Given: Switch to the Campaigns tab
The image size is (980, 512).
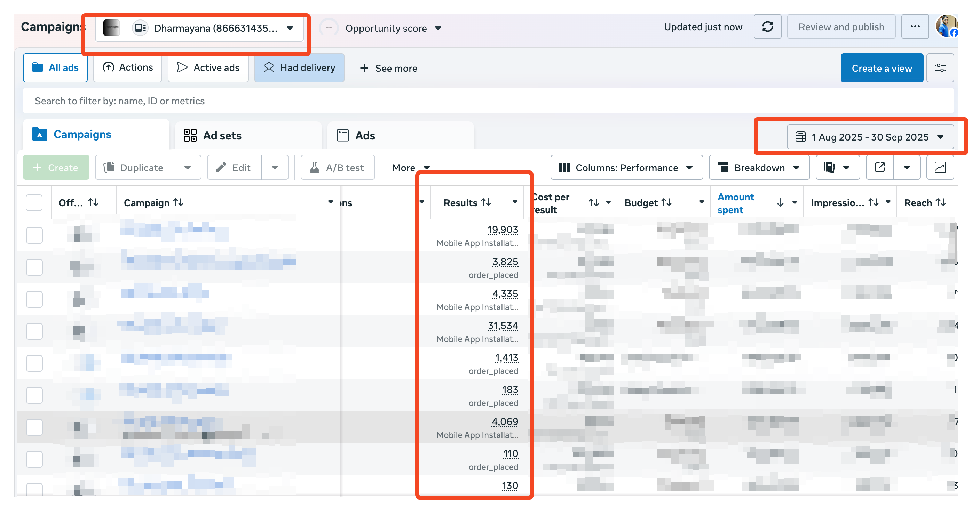Looking at the screenshot, I should 96,135.
